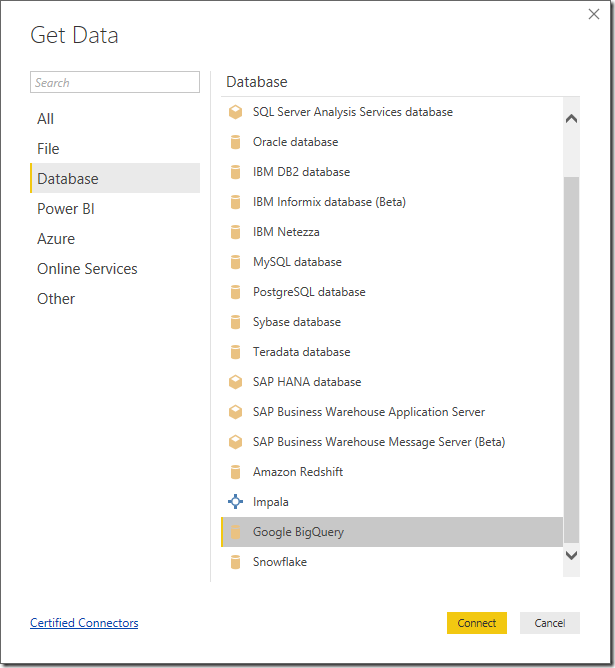615x668 pixels.
Task: Click the Connect button
Action: [477, 623]
